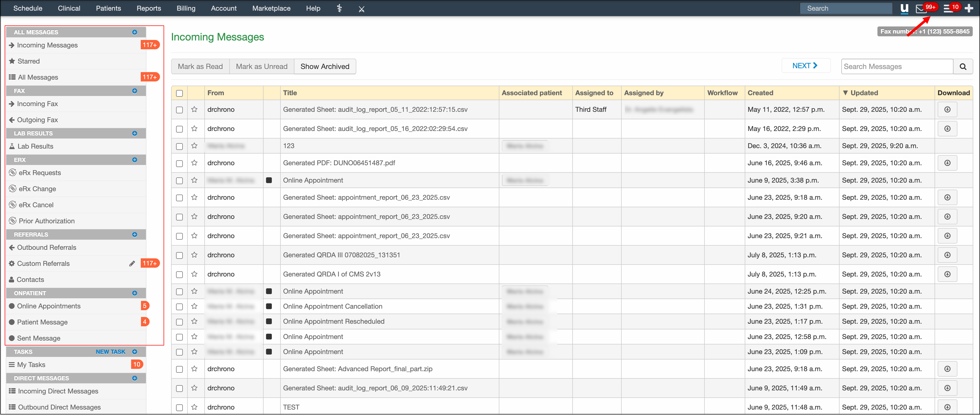980x415 pixels.
Task: Star the audit_log_report_05_11_2022 message
Action: pos(194,109)
